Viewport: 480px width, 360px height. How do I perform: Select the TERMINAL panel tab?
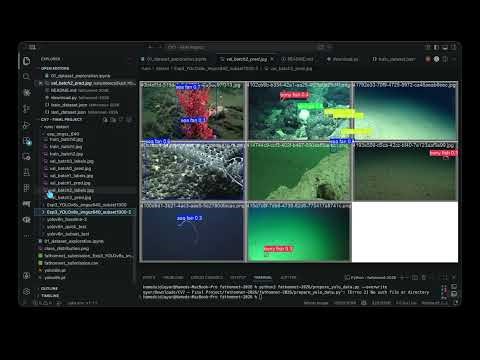262,277
